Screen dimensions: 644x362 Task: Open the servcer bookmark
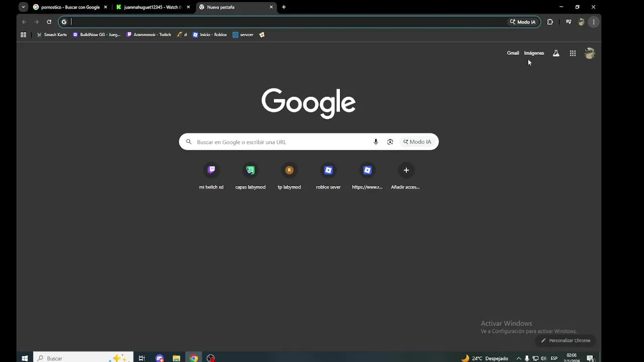[243, 35]
